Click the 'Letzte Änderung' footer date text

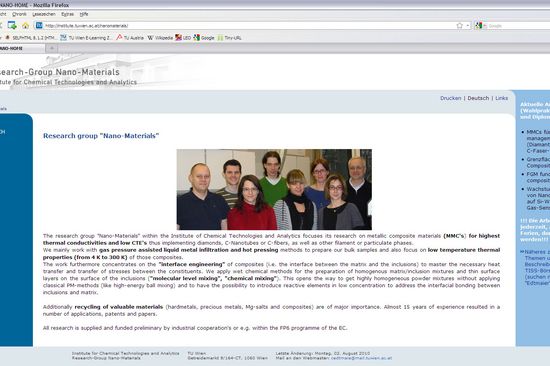click(323, 353)
